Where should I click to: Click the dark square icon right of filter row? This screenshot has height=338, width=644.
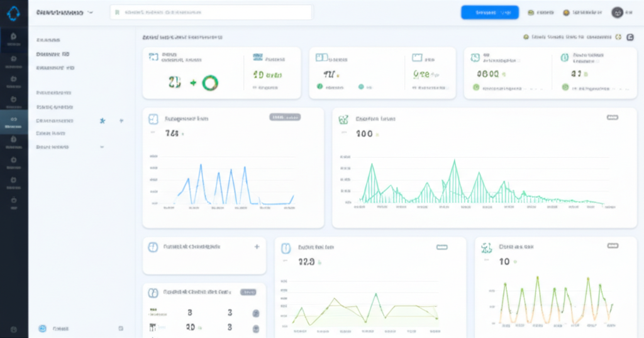630,37
